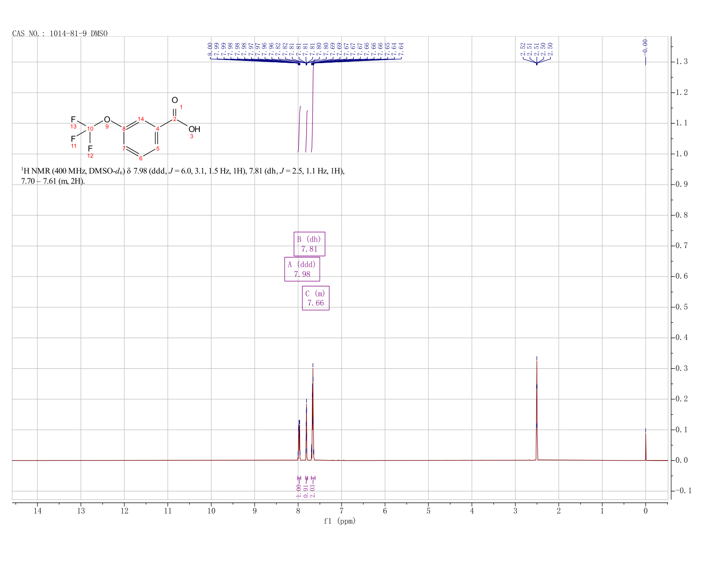Image resolution: width=728 pixels, height=563 pixels.
Task: Select the B (dh) 7.81 multiplet box
Action: point(309,244)
